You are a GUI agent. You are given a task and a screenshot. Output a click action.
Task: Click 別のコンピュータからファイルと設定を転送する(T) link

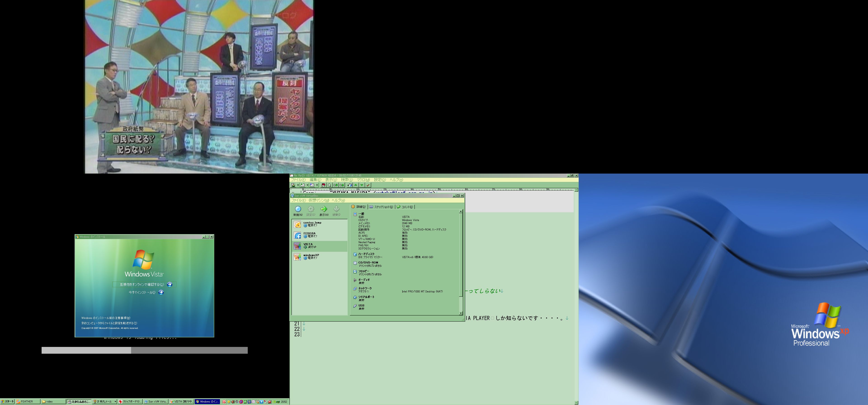point(109,323)
